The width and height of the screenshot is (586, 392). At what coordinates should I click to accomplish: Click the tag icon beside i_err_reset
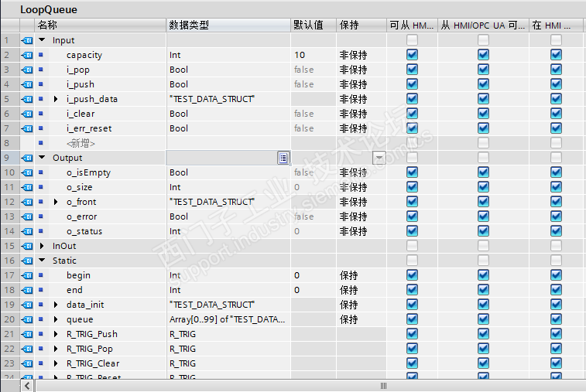click(x=27, y=129)
